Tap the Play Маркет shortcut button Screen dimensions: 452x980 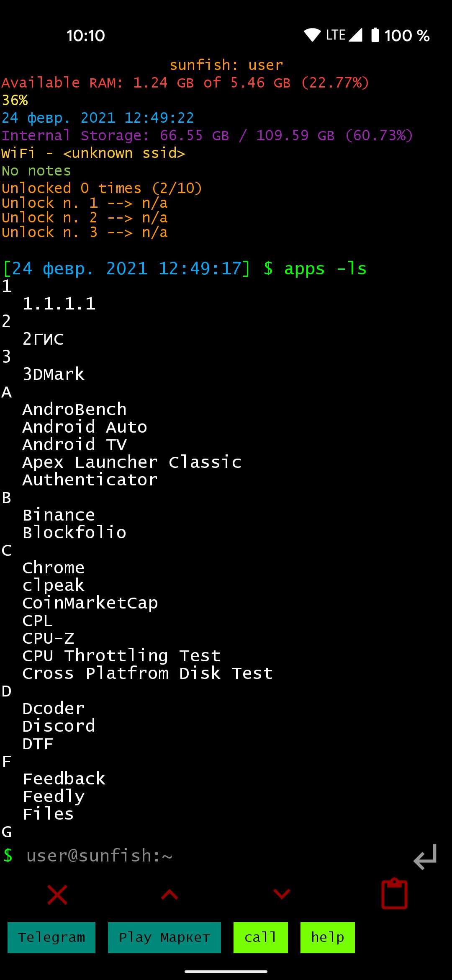point(164,938)
